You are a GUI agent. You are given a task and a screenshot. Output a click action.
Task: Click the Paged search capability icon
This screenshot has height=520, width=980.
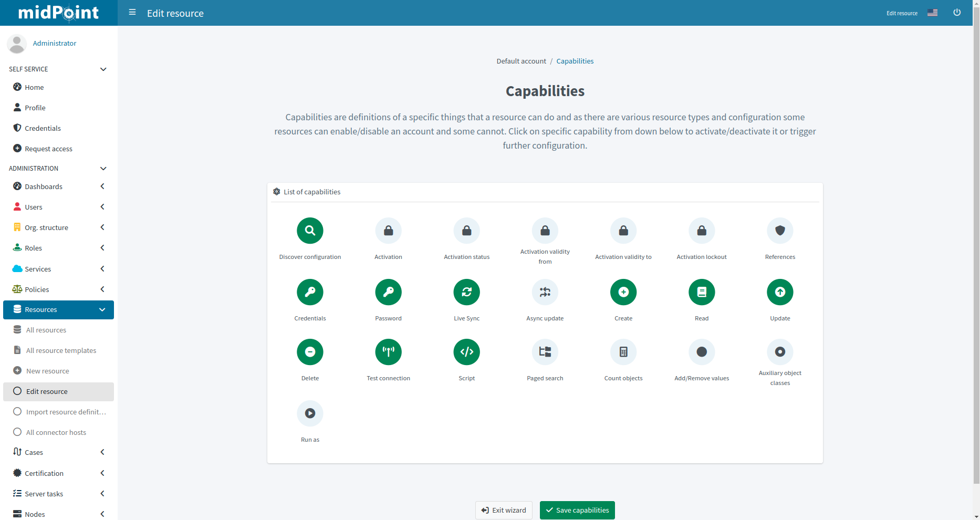[545, 352]
